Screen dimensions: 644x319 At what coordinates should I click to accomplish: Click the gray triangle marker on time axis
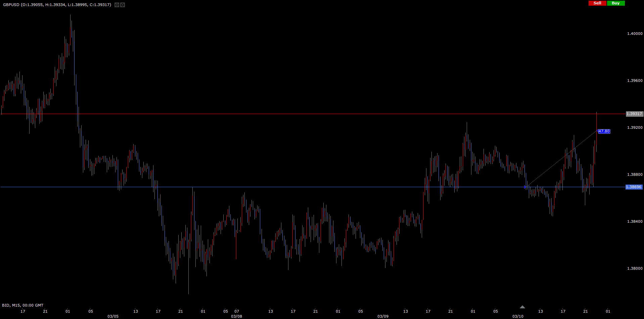click(522, 307)
